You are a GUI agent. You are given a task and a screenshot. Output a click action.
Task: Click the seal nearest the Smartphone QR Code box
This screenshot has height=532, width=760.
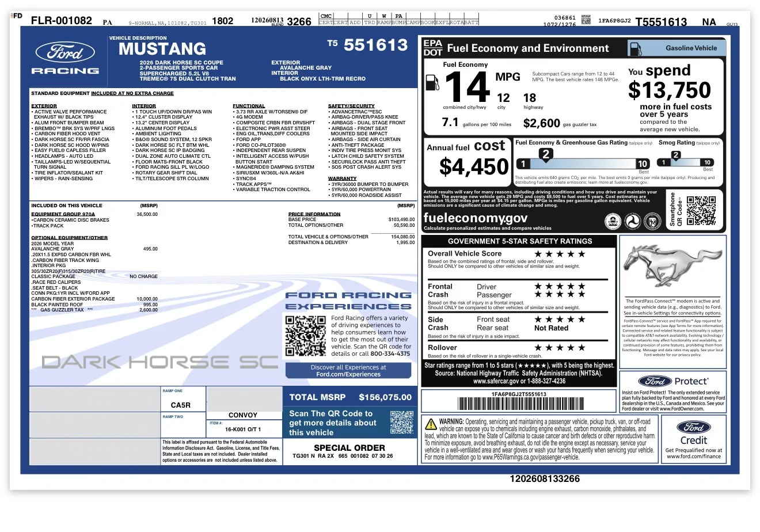(x=653, y=221)
